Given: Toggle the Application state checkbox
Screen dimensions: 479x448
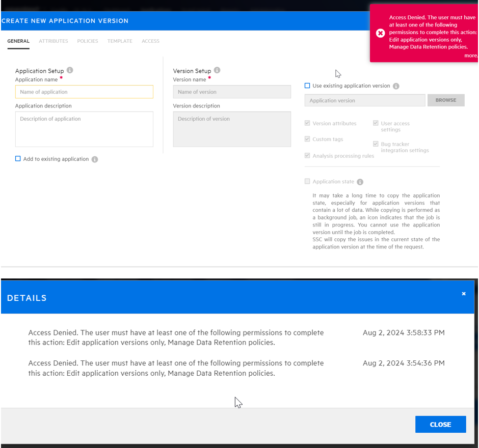Looking at the screenshot, I should (x=307, y=181).
